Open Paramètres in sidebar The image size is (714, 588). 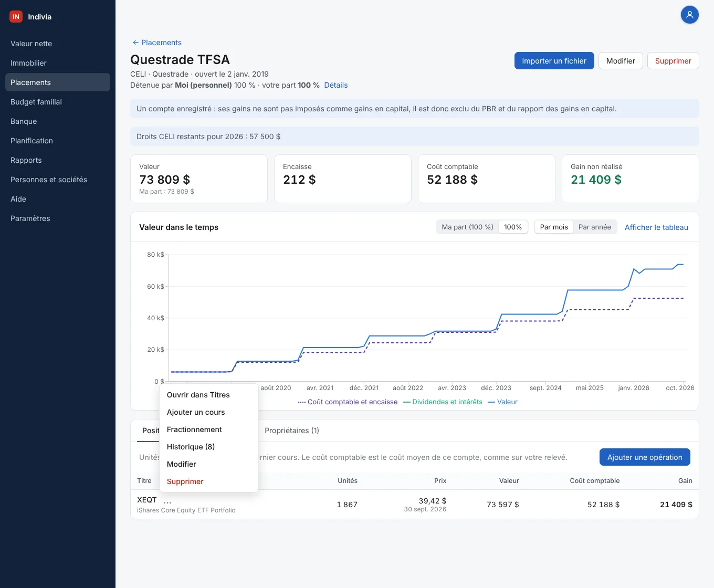[x=58, y=218]
